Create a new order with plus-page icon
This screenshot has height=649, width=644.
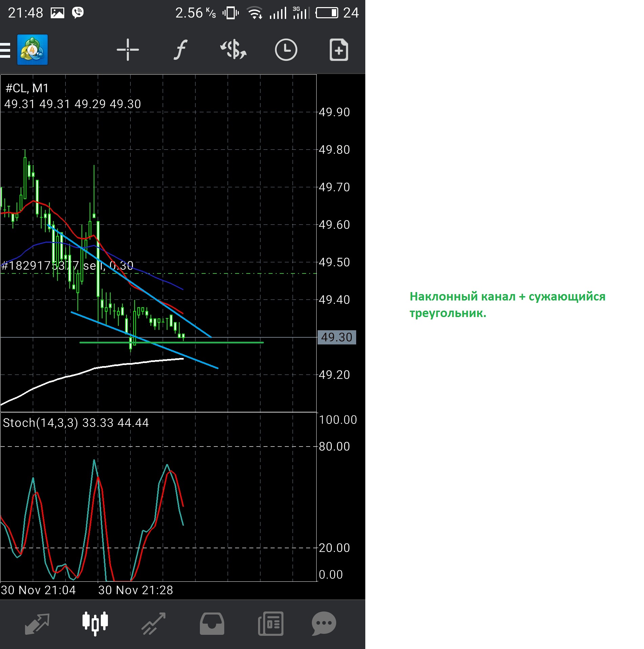pos(339,50)
